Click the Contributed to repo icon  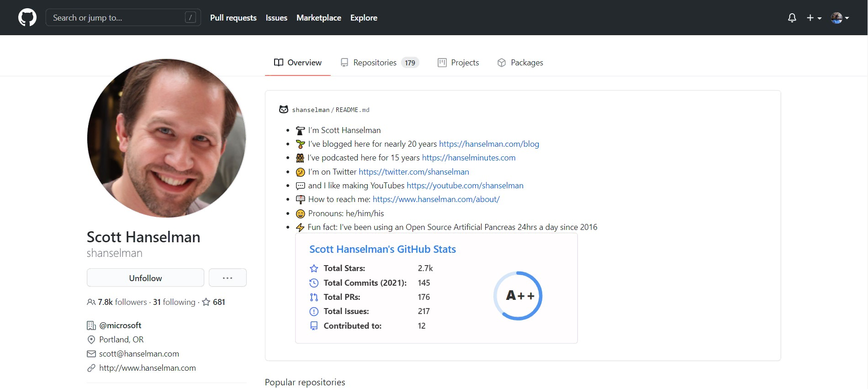click(314, 326)
